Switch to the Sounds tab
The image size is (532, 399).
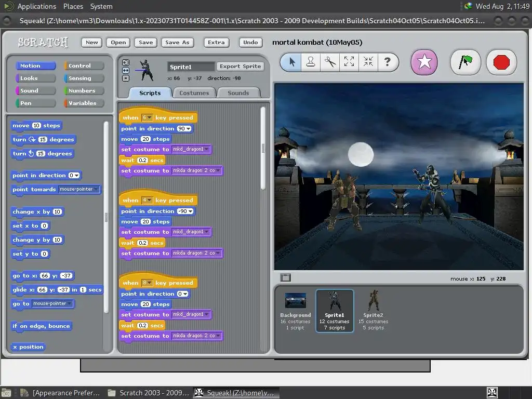(238, 93)
